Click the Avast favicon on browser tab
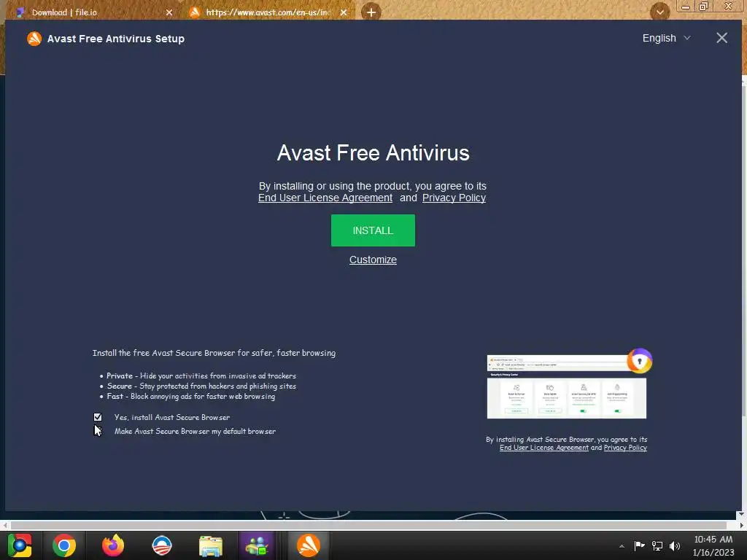 tap(194, 12)
